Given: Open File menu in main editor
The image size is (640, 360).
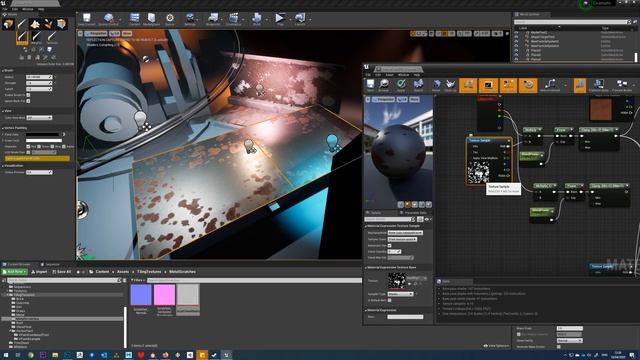Looking at the screenshot, I should 5,9.
